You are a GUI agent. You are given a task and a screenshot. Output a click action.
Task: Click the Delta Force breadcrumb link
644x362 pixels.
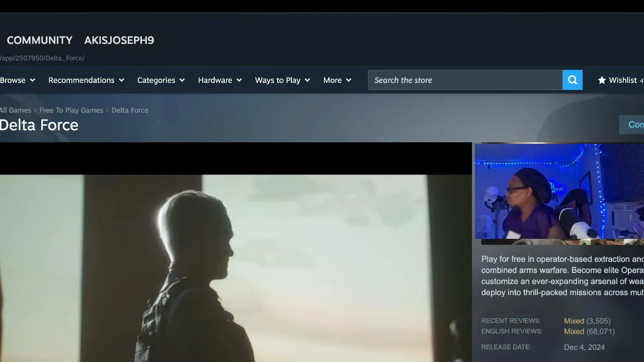coord(130,110)
